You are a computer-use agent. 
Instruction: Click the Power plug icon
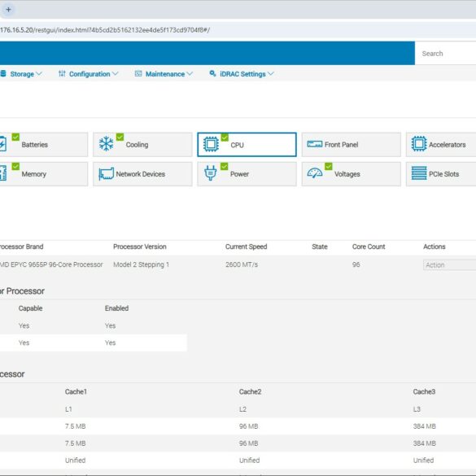(x=211, y=173)
